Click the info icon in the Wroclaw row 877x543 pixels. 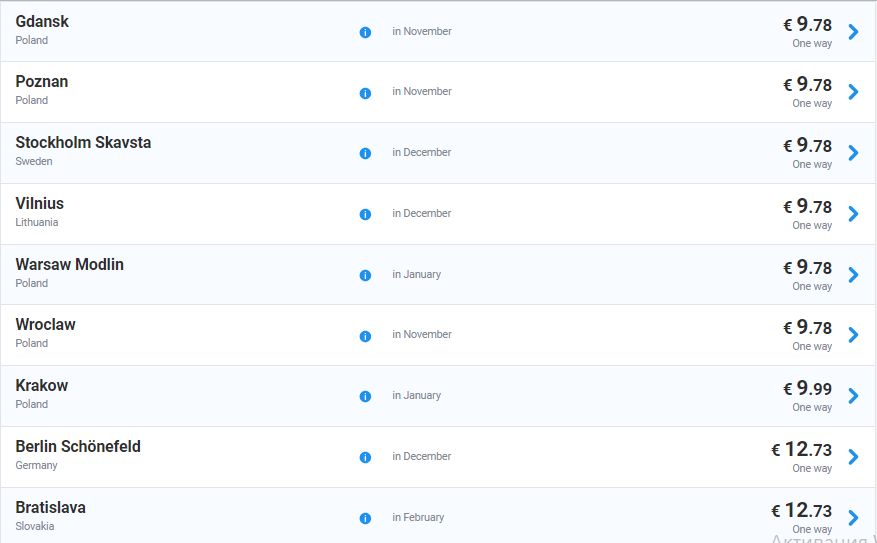pos(365,335)
